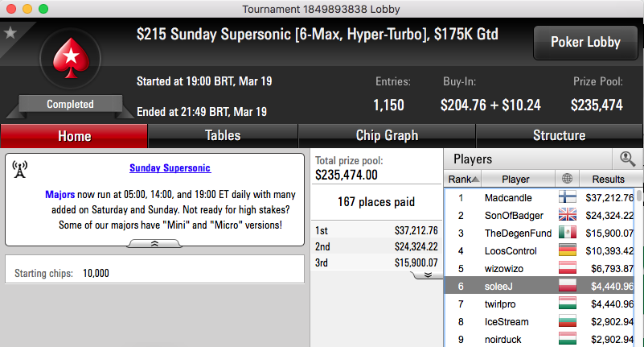Collapse the Sunday Supersonic news panel
Image resolution: width=644 pixels, height=347 pixels.
pyautogui.click(x=154, y=244)
